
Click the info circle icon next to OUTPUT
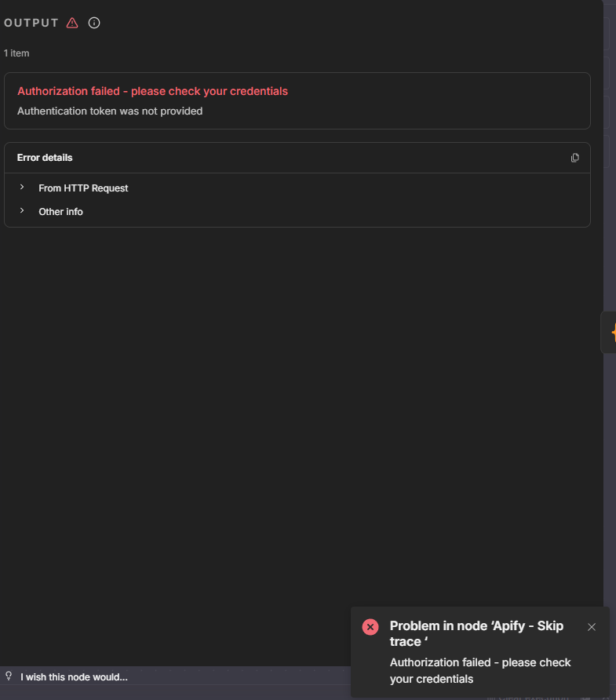(94, 23)
